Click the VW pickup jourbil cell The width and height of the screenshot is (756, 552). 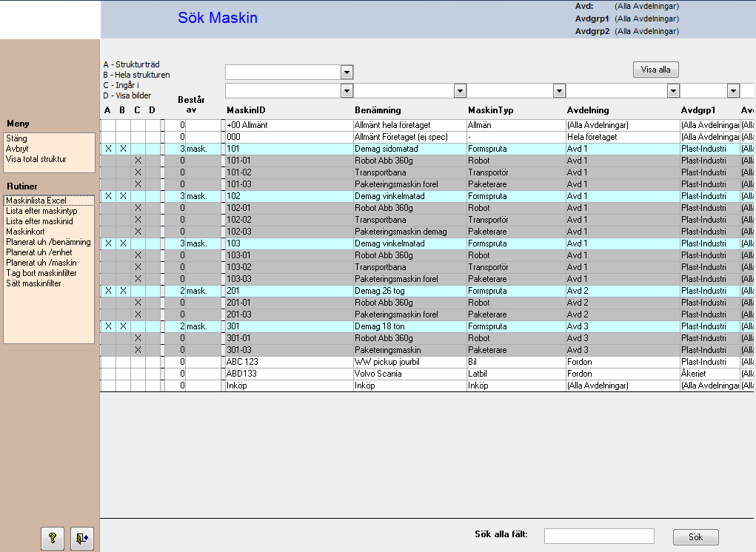tap(409, 362)
